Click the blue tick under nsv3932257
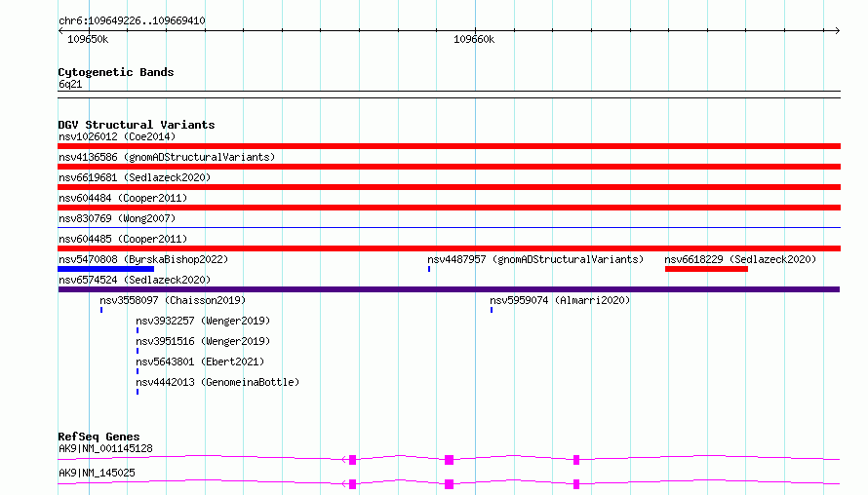868x495 pixels. (x=138, y=330)
